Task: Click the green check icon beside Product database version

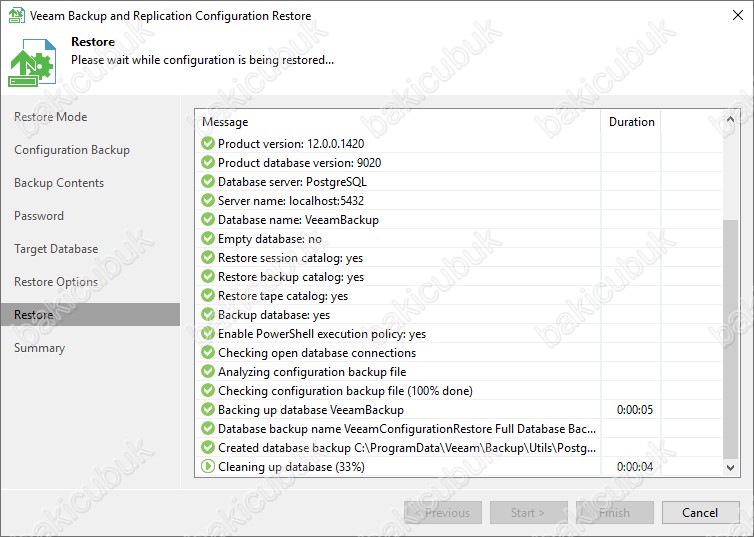Action: pyautogui.click(x=208, y=162)
